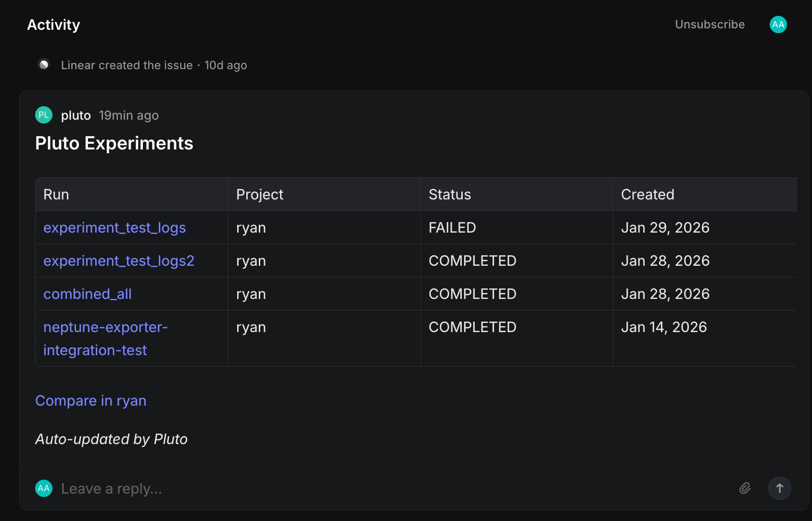Viewport: 812px width, 521px height.
Task: Click into the Leave a reply field
Action: click(394, 489)
